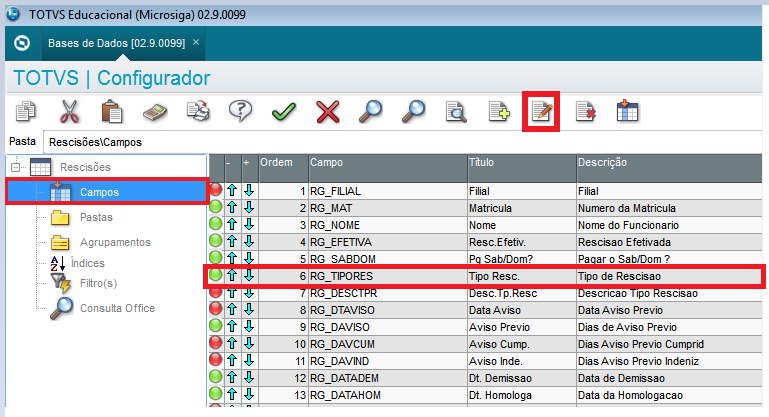Select the RG_DESCTPR field cell
Image resolution: width=769 pixels, height=417 pixels.
pos(387,293)
